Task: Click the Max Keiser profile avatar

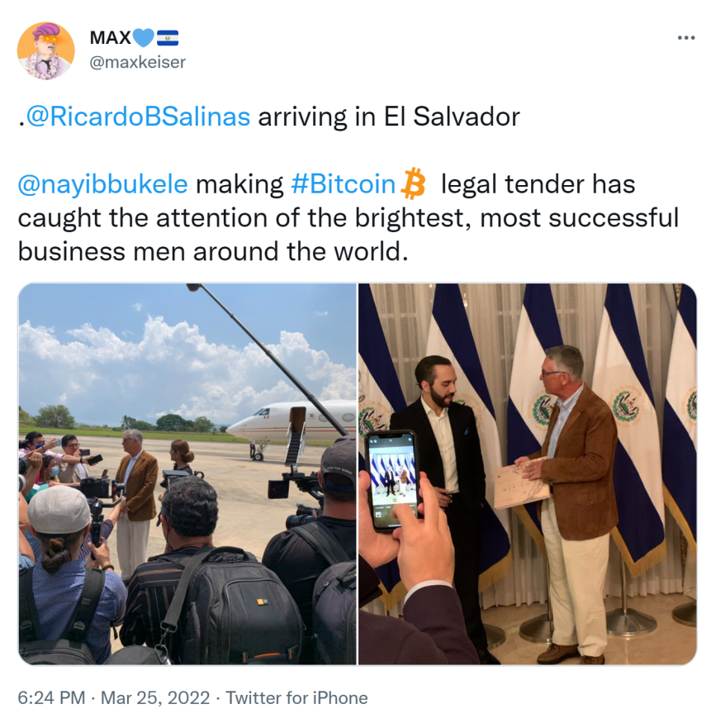Action: click(46, 50)
